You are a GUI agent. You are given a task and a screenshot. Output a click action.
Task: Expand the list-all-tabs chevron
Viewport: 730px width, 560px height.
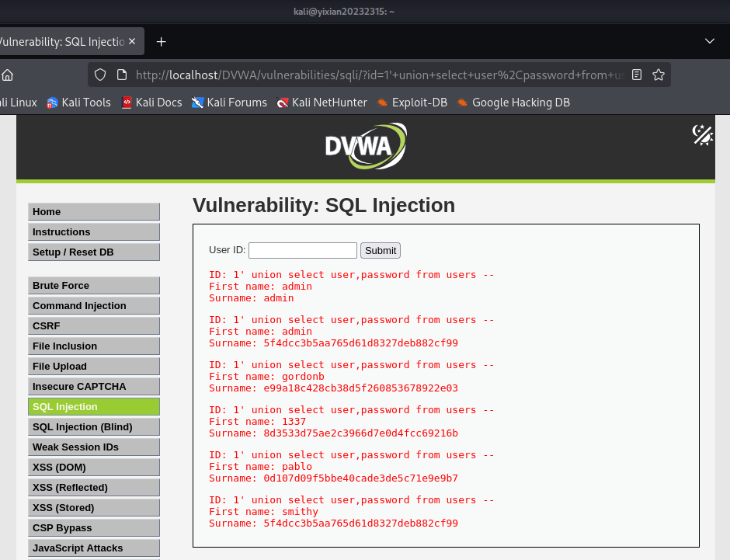(x=710, y=41)
